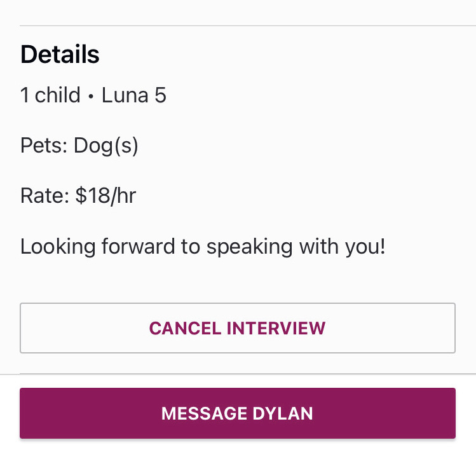This screenshot has height=459, width=476.
Task: Select the Details section heading
Action: pos(60,54)
